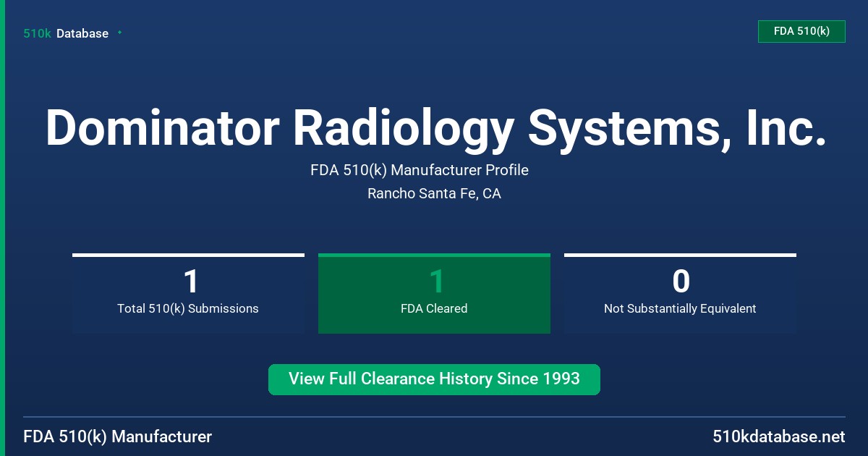The height and width of the screenshot is (456, 868).
Task: Click the FDA 510(k) Manufacturer Profile subtitle
Action: [x=420, y=170]
